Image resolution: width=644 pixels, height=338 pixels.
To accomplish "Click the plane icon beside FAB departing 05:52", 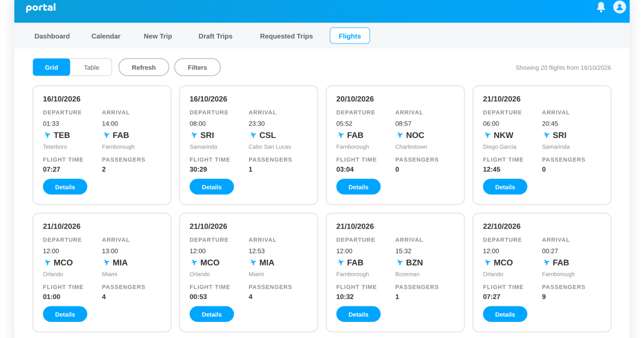I will point(340,135).
